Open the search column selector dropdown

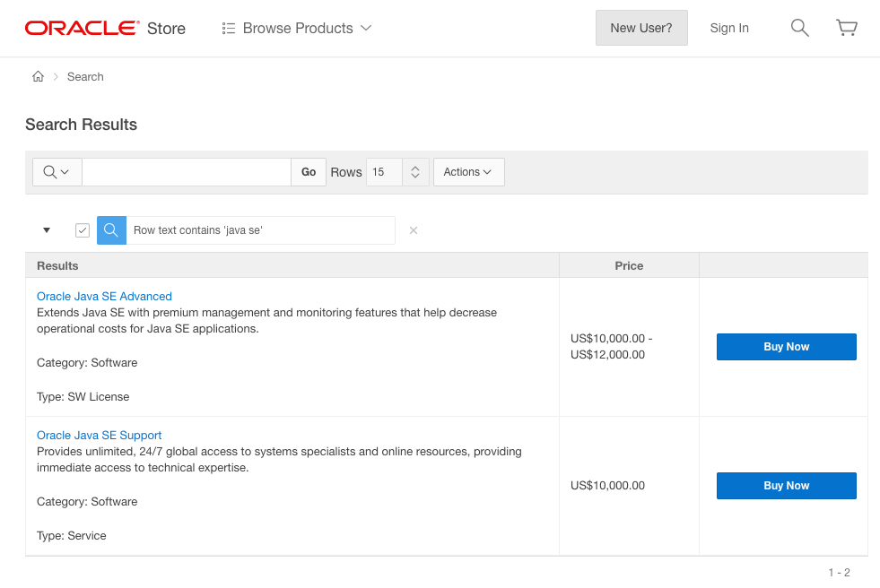pyautogui.click(x=57, y=172)
